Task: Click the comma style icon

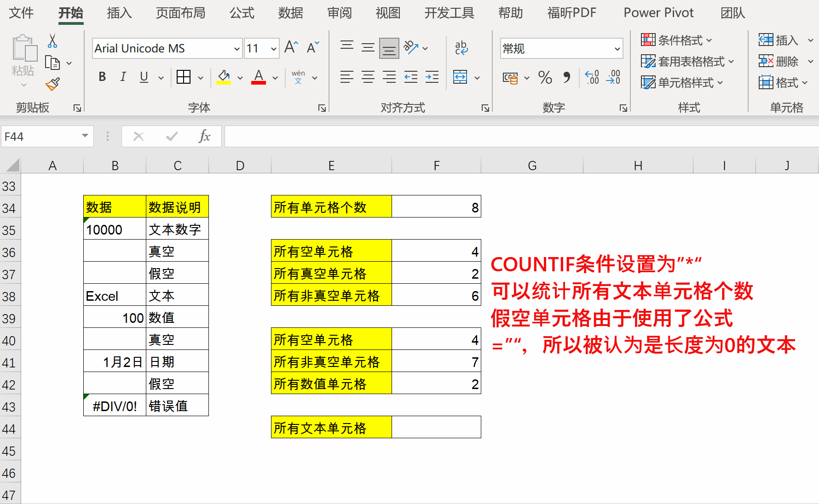Action: [x=567, y=78]
